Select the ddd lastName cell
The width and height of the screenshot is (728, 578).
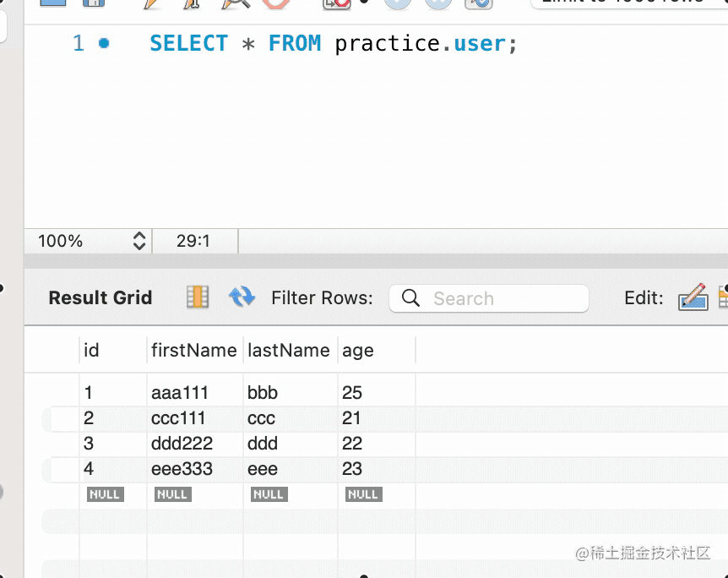(262, 444)
